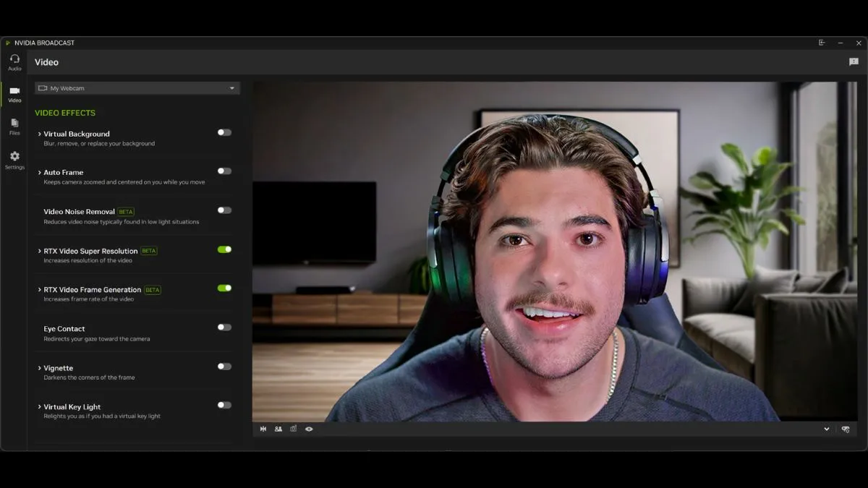Expand RTX Video Super Resolution chevron

pos(39,251)
